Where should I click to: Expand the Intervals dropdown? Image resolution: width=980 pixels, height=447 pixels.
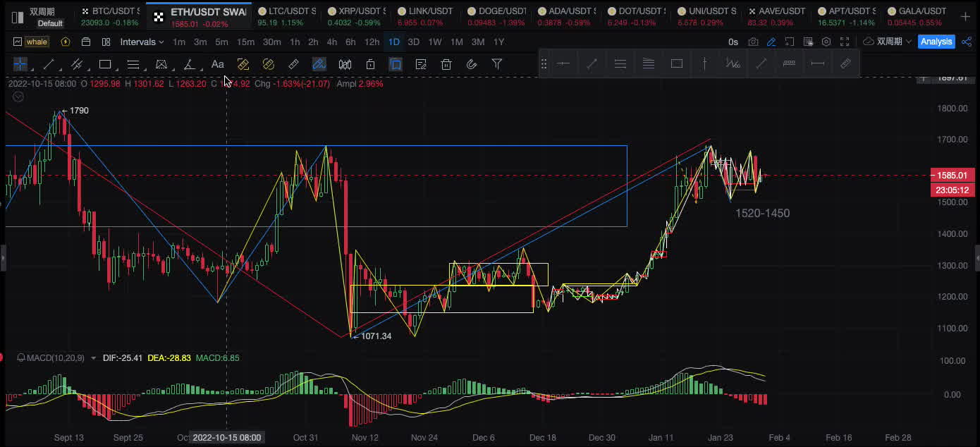click(142, 42)
